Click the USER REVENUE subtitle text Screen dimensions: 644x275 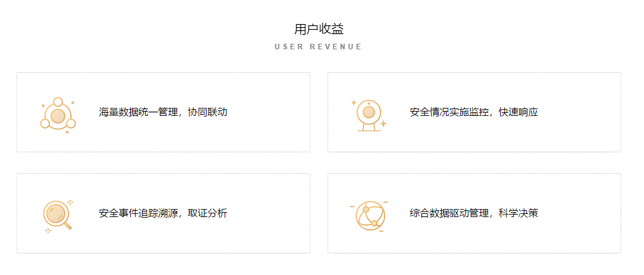pyautogui.click(x=318, y=47)
